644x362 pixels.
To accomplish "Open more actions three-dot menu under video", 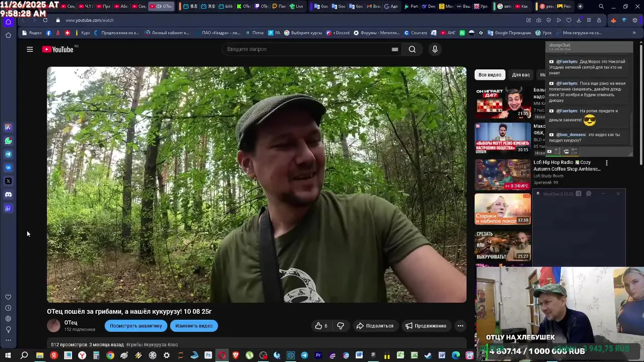I will pos(460,326).
